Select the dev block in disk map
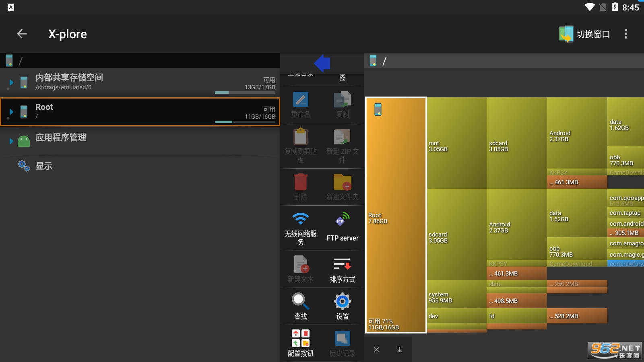Image resolution: width=644 pixels, height=362 pixels. pos(457,316)
